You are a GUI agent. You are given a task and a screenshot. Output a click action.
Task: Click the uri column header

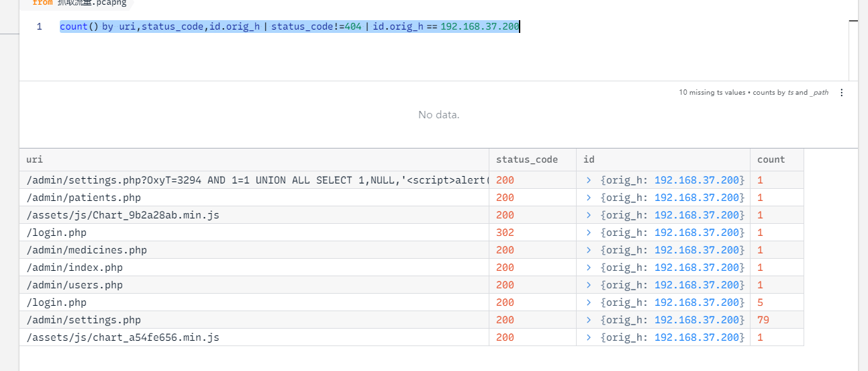(35, 159)
